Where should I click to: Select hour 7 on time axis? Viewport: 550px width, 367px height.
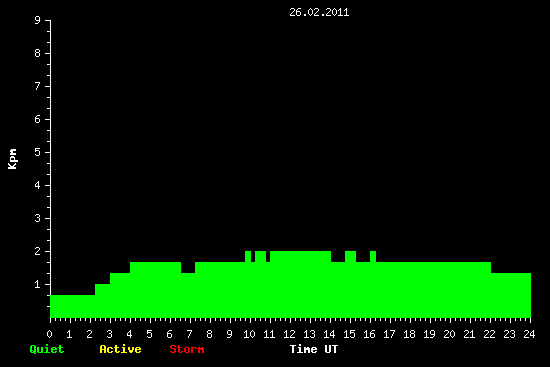pyautogui.click(x=189, y=334)
